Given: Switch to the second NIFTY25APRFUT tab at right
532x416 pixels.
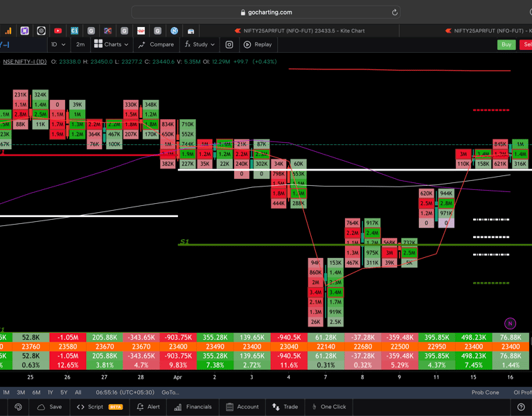Looking at the screenshot, I should click(x=488, y=31).
